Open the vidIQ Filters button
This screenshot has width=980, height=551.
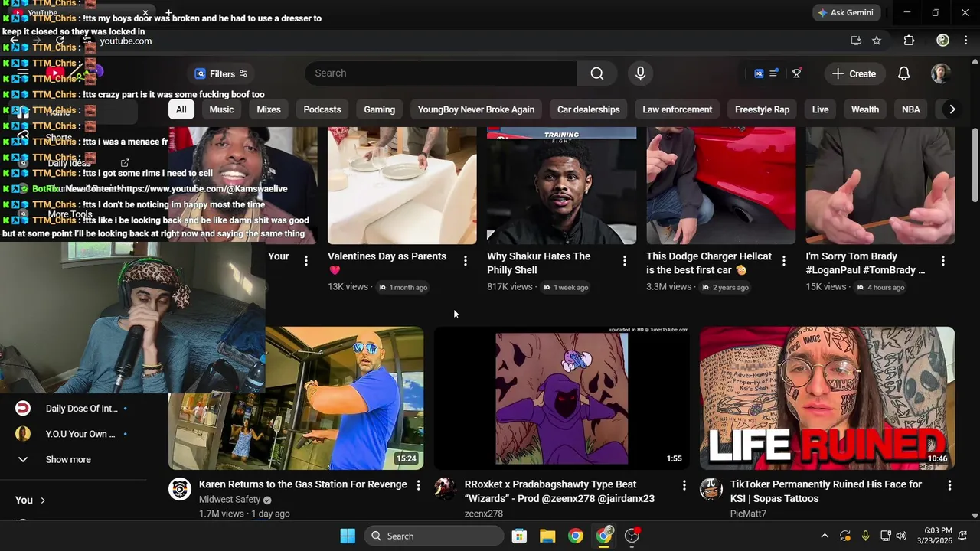point(220,73)
